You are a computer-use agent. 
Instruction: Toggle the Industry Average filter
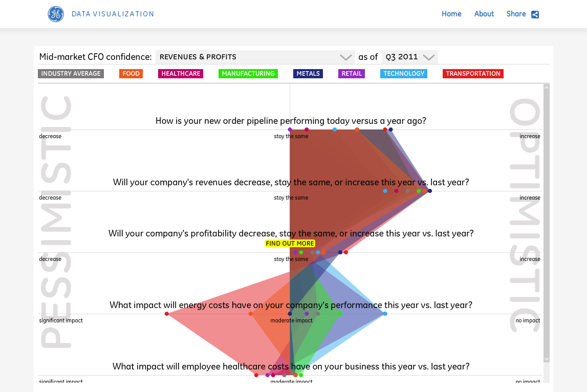[x=71, y=74]
